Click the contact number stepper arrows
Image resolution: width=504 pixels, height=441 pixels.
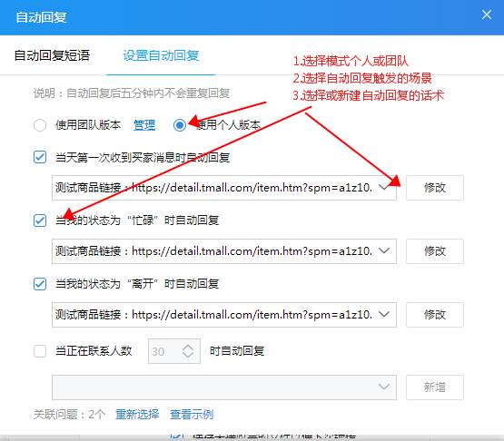(188, 351)
